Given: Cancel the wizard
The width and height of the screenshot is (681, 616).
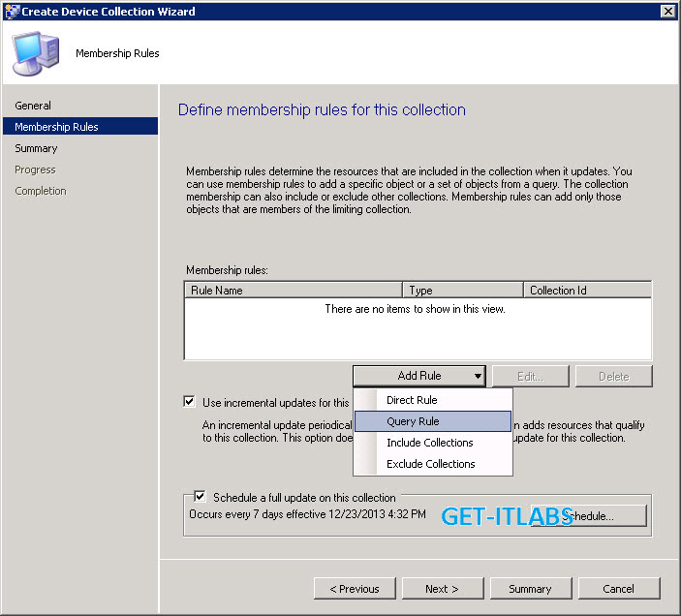Looking at the screenshot, I should point(619,589).
